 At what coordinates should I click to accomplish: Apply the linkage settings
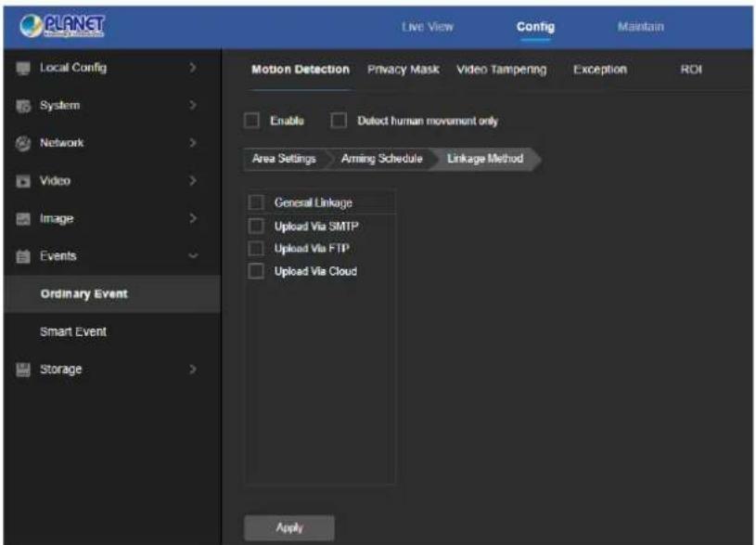289,527
